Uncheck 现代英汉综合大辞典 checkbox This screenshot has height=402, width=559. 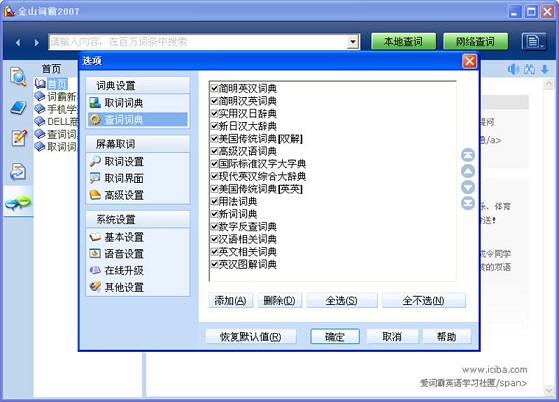tap(214, 176)
